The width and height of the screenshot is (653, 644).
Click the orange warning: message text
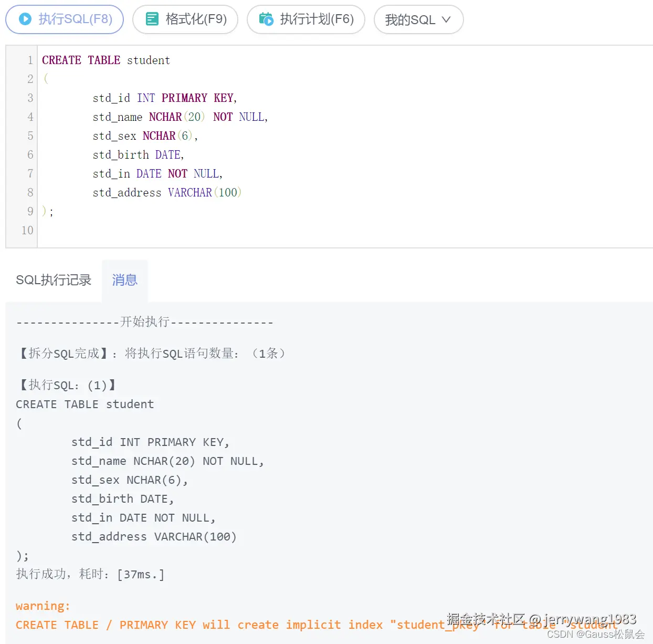[43, 606]
